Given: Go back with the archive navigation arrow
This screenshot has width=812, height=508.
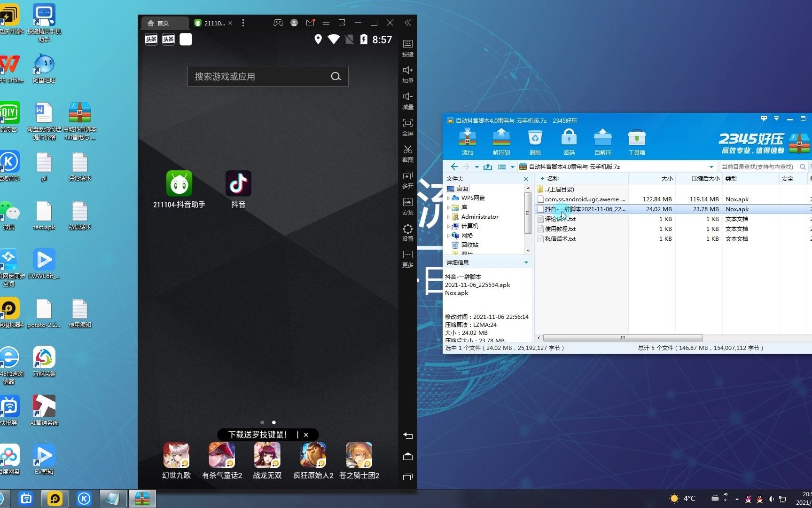Looking at the screenshot, I should click(x=454, y=167).
